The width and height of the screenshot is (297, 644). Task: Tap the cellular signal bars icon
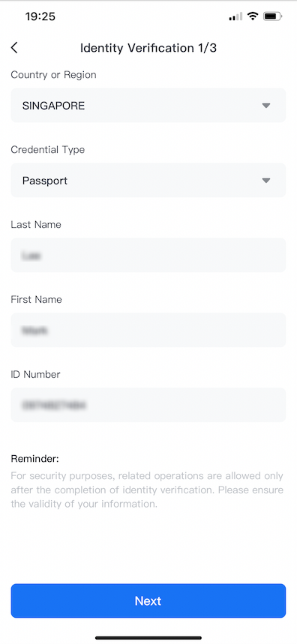coord(235,16)
